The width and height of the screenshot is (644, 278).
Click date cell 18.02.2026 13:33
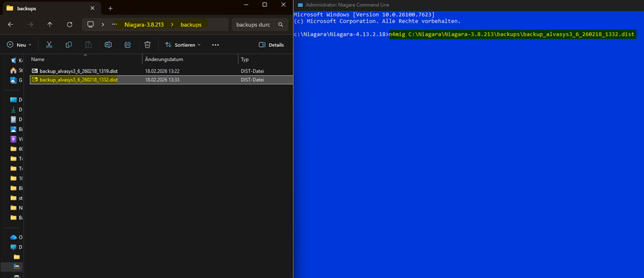[x=162, y=80]
